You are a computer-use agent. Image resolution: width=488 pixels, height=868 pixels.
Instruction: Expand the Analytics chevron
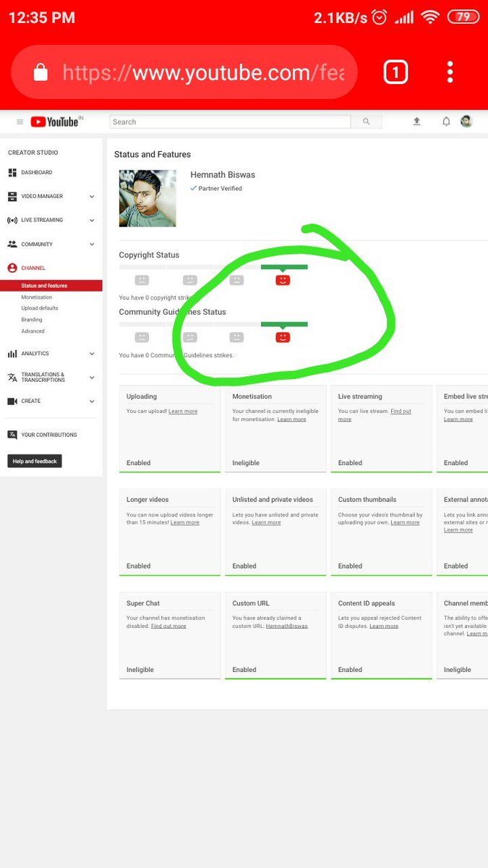point(92,354)
